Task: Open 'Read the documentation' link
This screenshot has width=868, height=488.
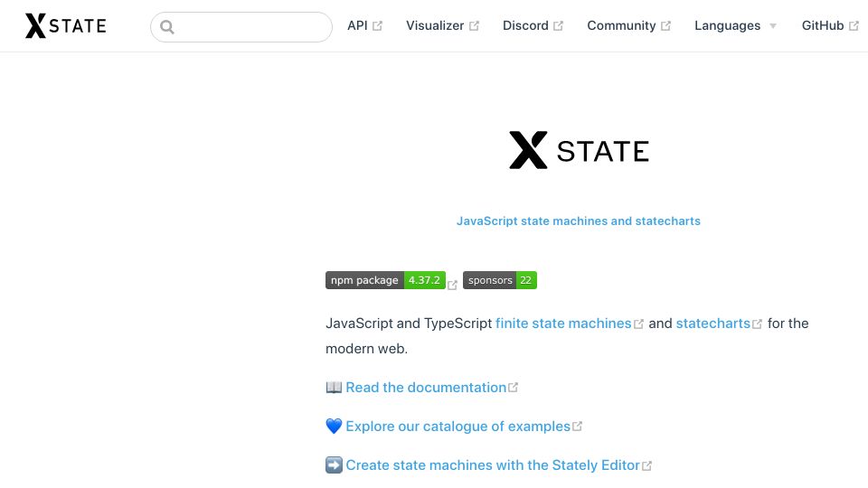Action: pos(426,388)
